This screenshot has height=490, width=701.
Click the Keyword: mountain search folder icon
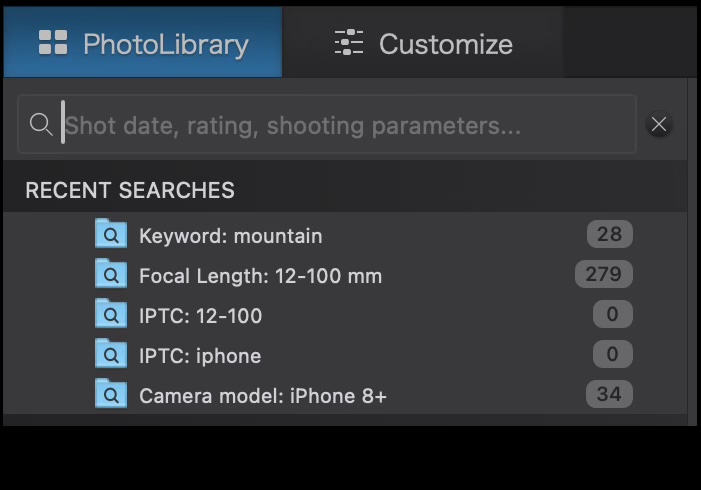pyautogui.click(x=110, y=235)
